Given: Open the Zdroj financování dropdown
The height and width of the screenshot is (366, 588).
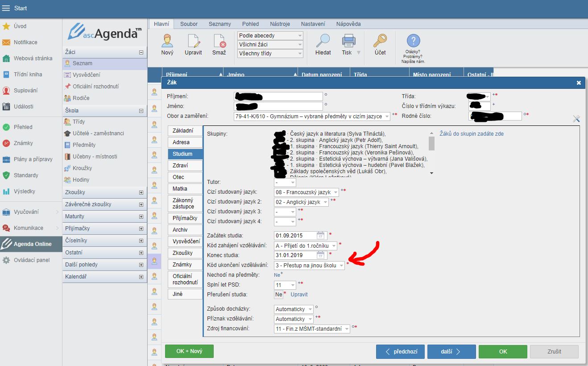Looking at the screenshot, I should (347, 329).
